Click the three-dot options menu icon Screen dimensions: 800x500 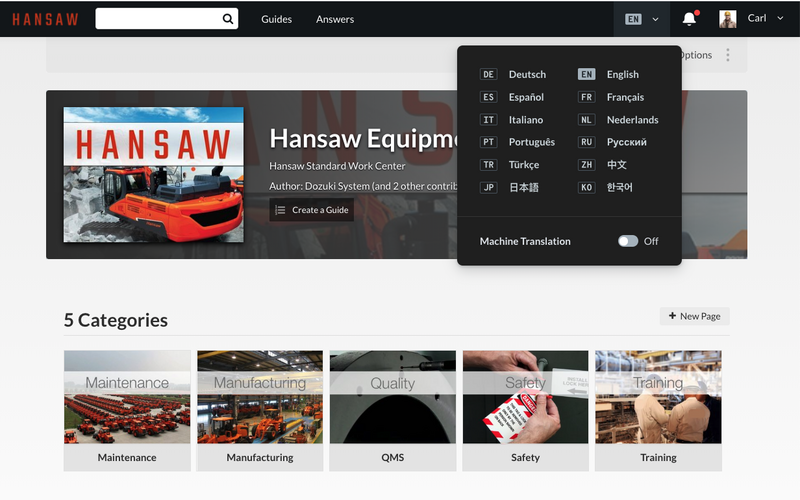point(728,55)
